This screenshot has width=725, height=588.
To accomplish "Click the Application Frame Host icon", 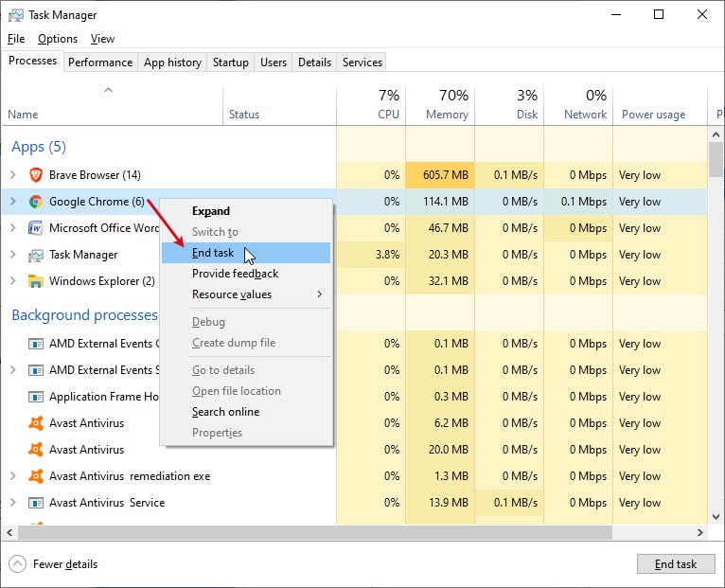I will 36,397.
